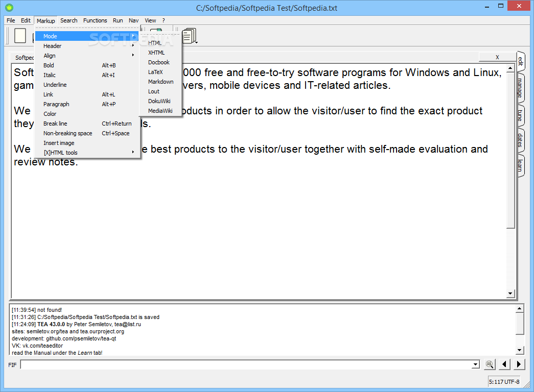Click the log panel scrollbar up arrow
Image resolution: width=534 pixels, height=392 pixels.
pyautogui.click(x=519, y=309)
